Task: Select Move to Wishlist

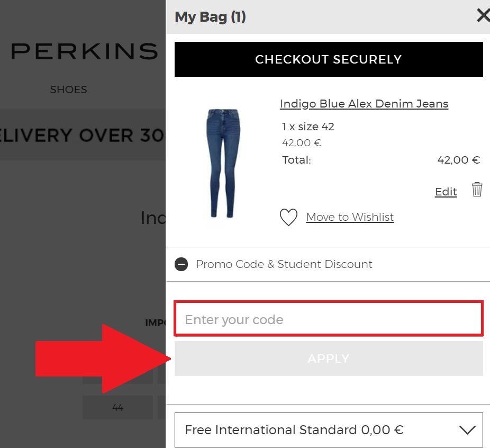Action: click(350, 217)
